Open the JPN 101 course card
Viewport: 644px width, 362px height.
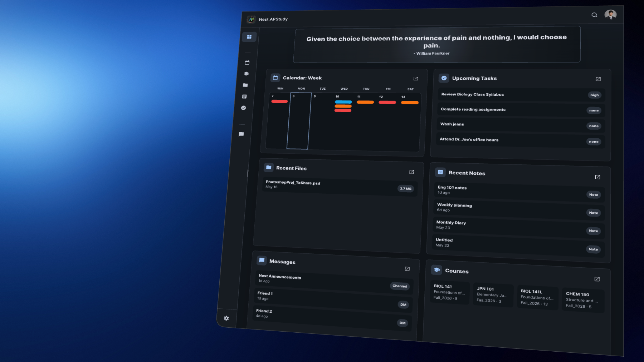coord(493,295)
